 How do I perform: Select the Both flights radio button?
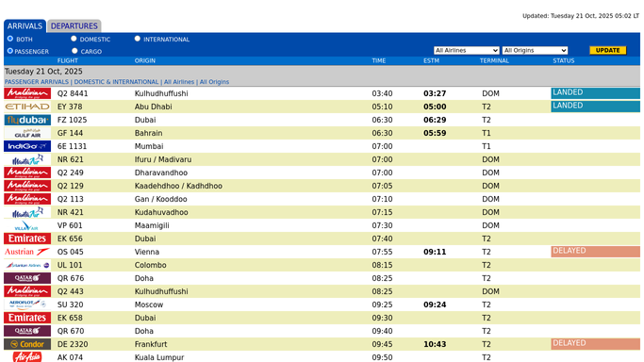tap(10, 39)
